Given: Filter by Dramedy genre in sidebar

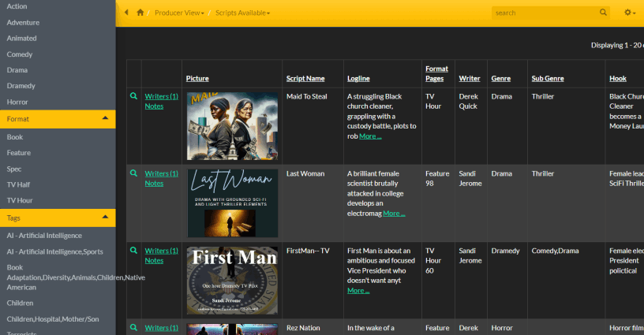Looking at the screenshot, I should click(21, 86).
